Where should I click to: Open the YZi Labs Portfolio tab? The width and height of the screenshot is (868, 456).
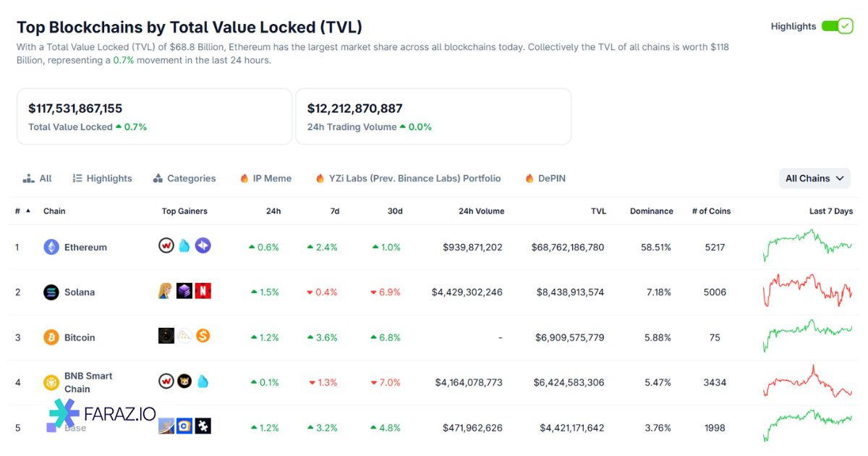408,178
